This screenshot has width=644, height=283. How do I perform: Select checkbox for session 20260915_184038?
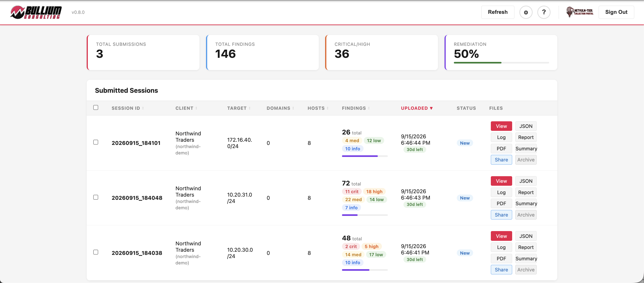[96, 252]
